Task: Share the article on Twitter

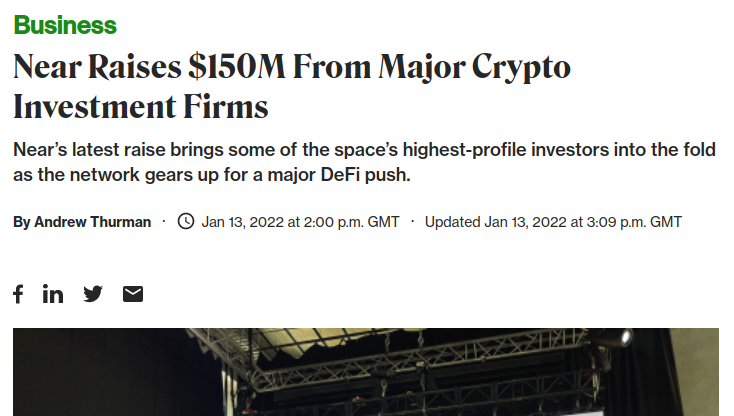Action: coord(93,293)
